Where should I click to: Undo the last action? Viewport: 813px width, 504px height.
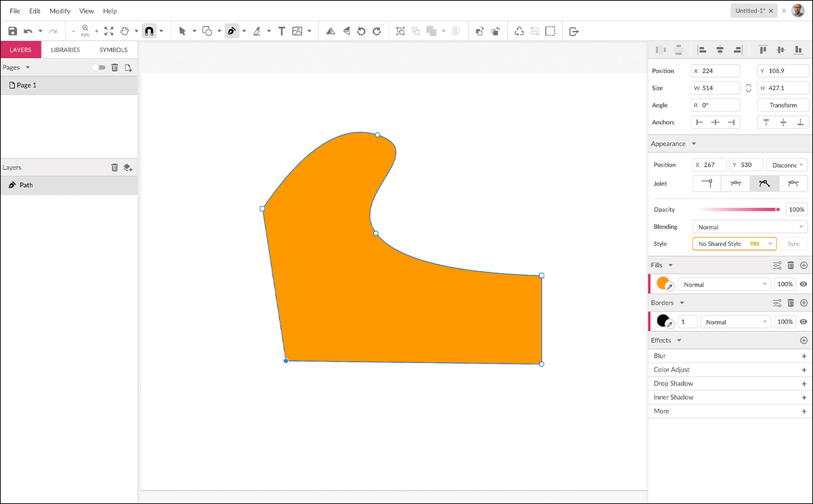pos(28,31)
